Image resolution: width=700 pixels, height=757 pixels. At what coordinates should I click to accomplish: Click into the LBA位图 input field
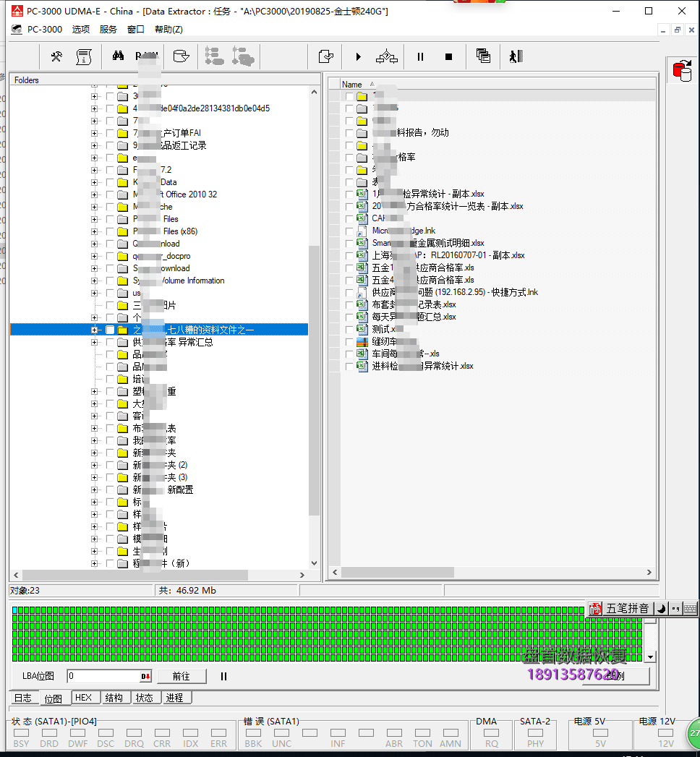tap(104, 676)
